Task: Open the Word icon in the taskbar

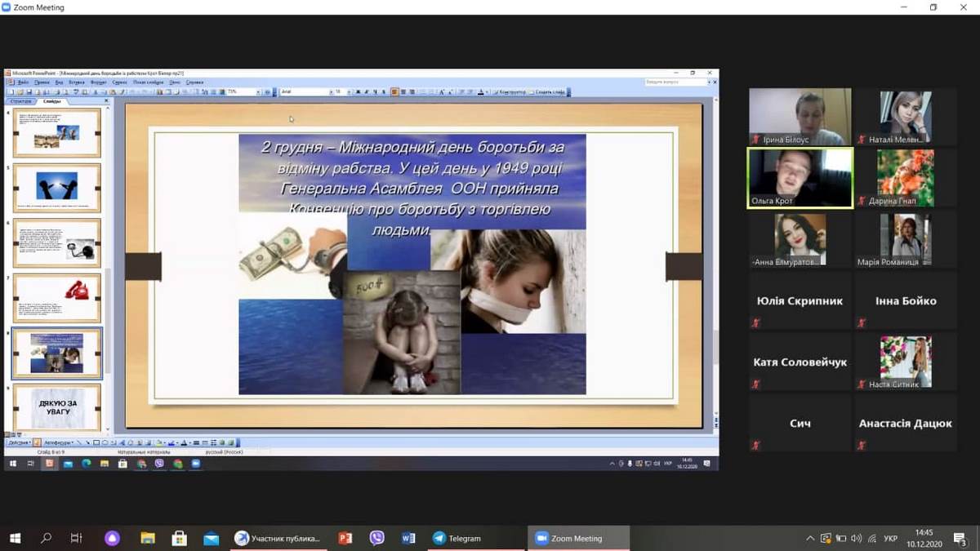Action: [408, 538]
